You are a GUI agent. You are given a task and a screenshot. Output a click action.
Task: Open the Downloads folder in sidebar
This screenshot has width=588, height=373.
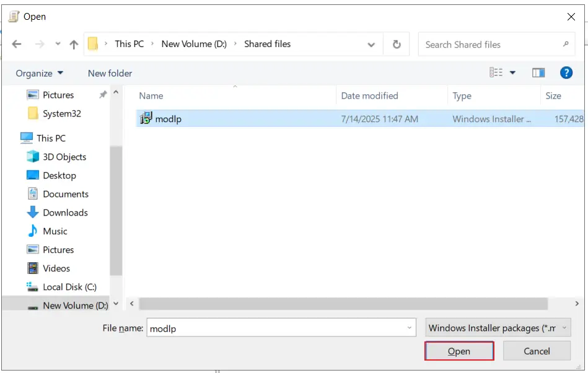point(64,213)
